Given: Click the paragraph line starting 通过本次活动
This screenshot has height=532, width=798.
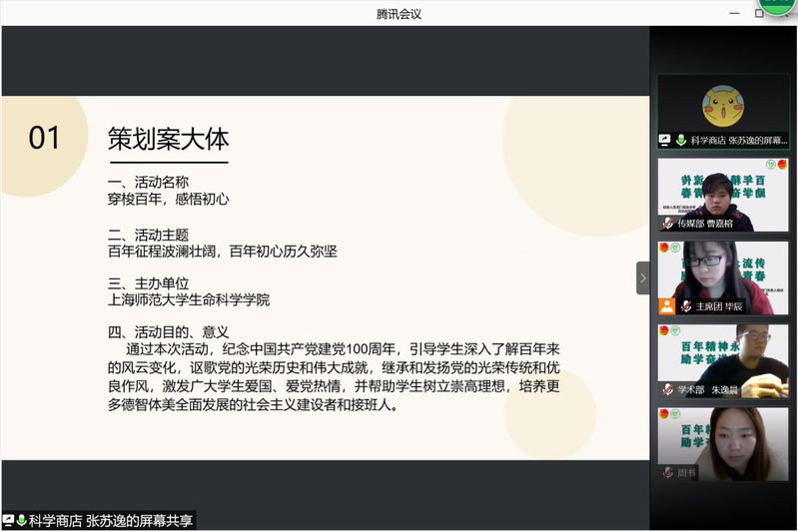Looking at the screenshot, I should pyautogui.click(x=343, y=349).
